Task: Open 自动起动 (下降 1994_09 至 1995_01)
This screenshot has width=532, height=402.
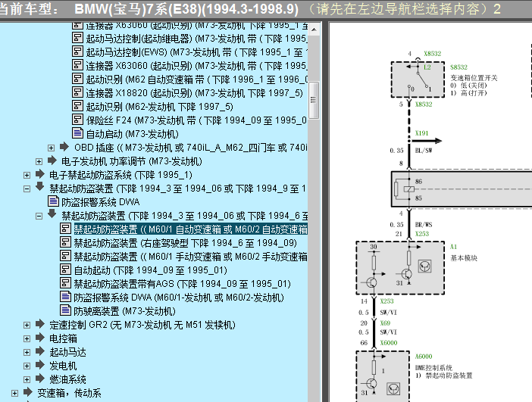Action: [150, 270]
